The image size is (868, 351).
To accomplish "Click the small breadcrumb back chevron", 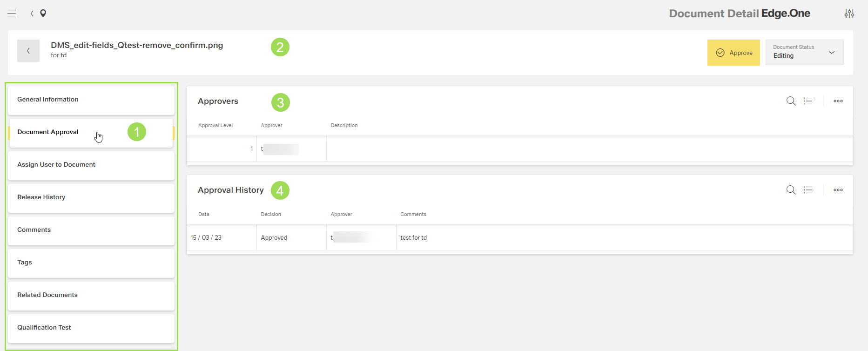I will coord(32,13).
